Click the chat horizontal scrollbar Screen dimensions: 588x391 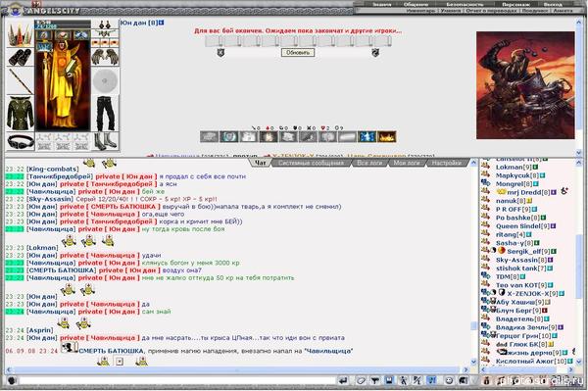click(x=236, y=369)
